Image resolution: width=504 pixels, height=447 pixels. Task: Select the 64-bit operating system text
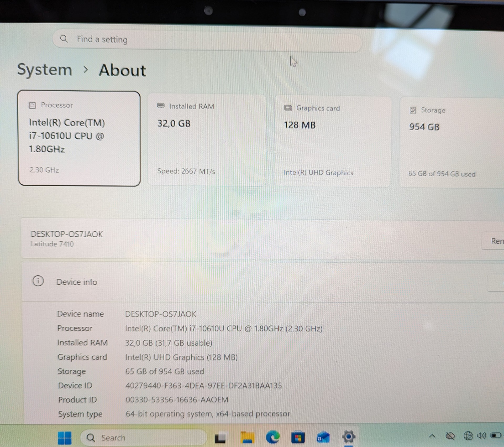coord(208,414)
